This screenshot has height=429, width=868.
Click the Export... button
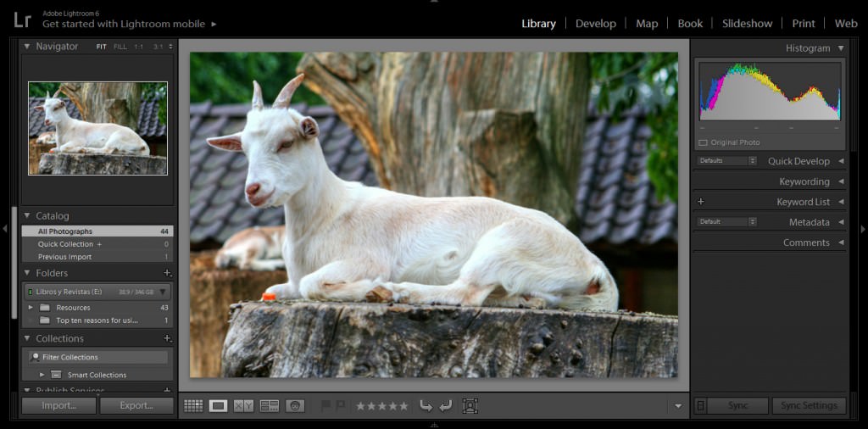pos(136,406)
